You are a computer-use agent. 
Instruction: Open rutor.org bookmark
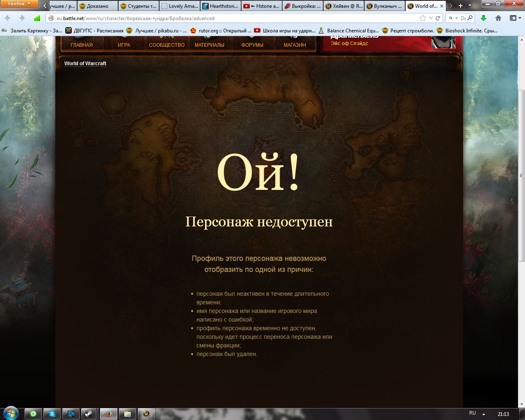[221, 30]
